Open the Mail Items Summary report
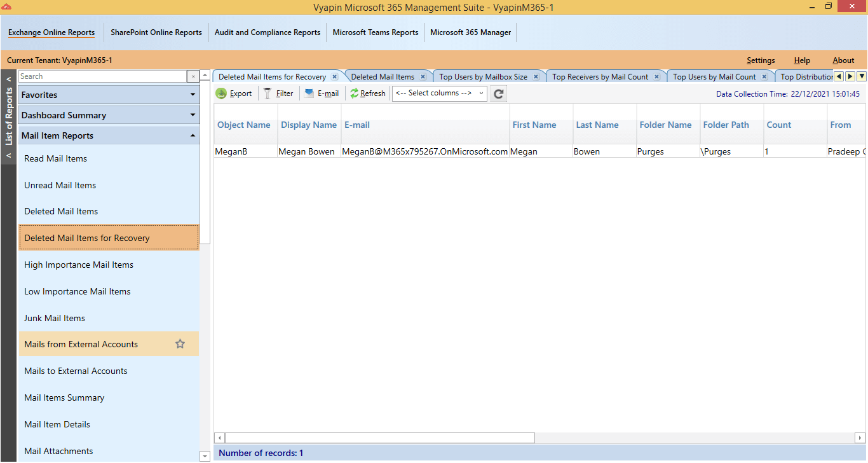Screen dimensions: 868x463 (109, 397)
